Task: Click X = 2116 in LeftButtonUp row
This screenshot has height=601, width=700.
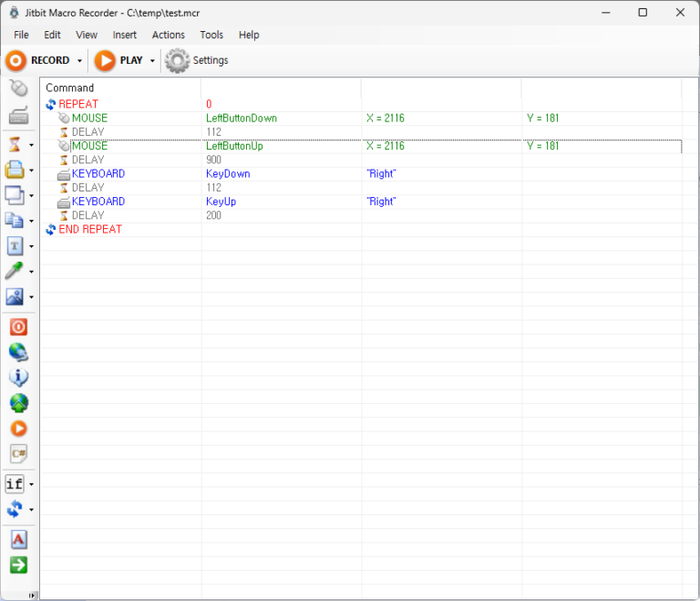Action: pos(386,146)
